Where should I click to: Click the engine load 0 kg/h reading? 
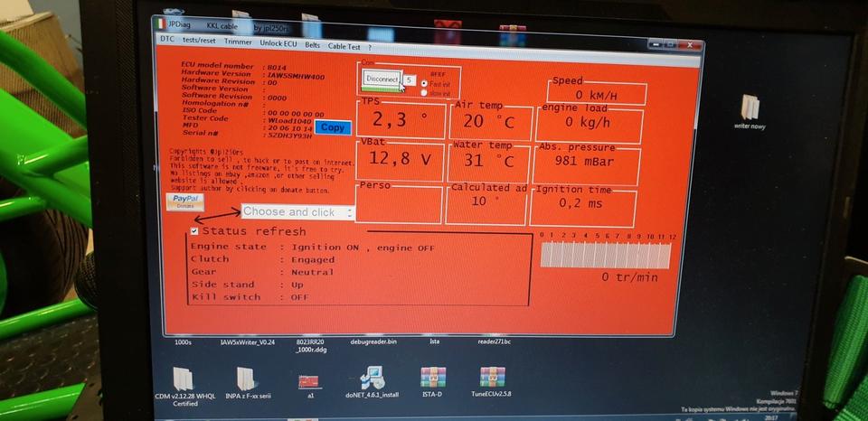pos(589,124)
